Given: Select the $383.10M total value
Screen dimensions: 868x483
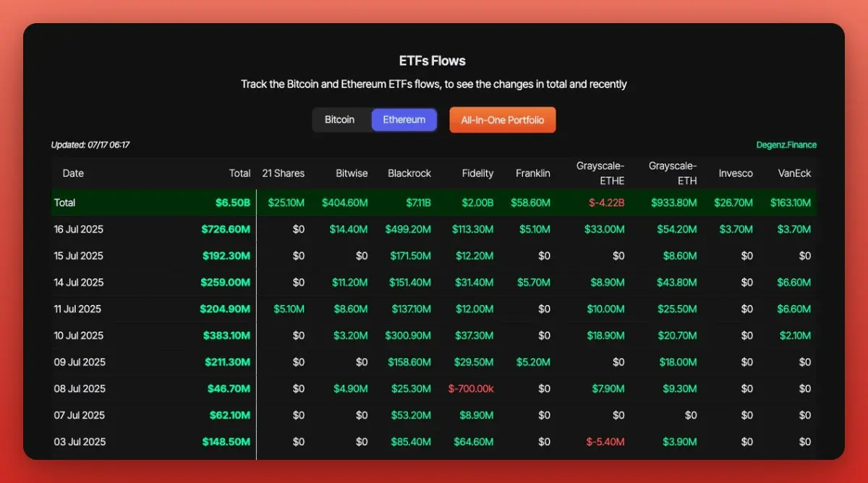Looking at the screenshot, I should tap(226, 335).
